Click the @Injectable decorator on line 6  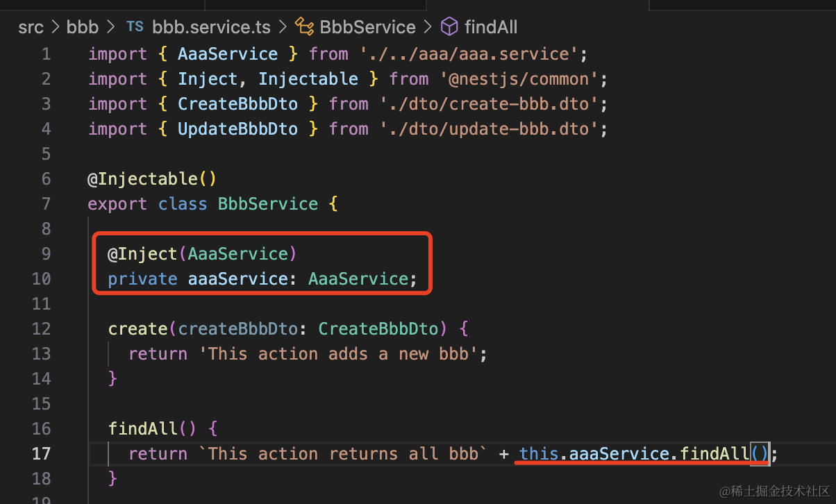pos(143,178)
